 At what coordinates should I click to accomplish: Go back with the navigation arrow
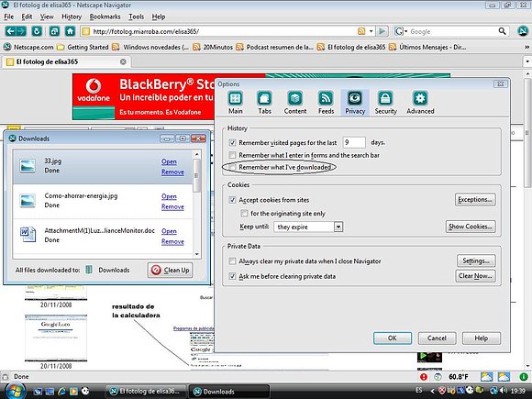pyautogui.click(x=10, y=31)
